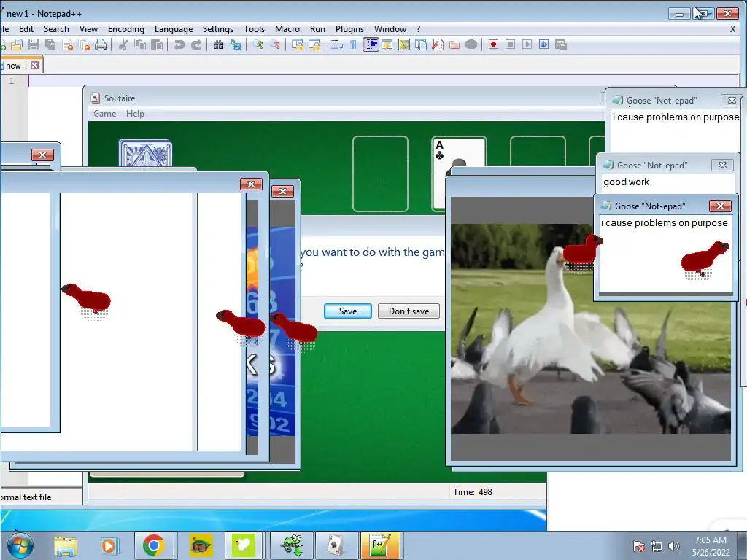747x560 pixels.
Task: Click the Solitaire cards taskbar icon
Action: (x=336, y=545)
